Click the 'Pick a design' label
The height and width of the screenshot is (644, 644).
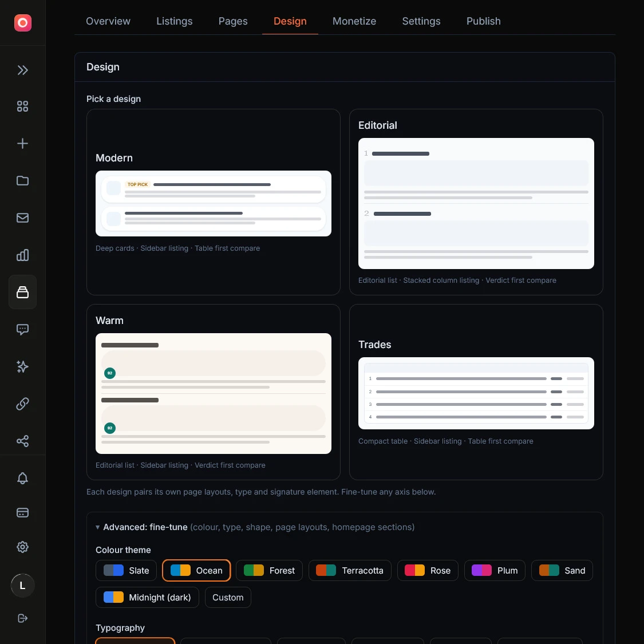(113, 99)
